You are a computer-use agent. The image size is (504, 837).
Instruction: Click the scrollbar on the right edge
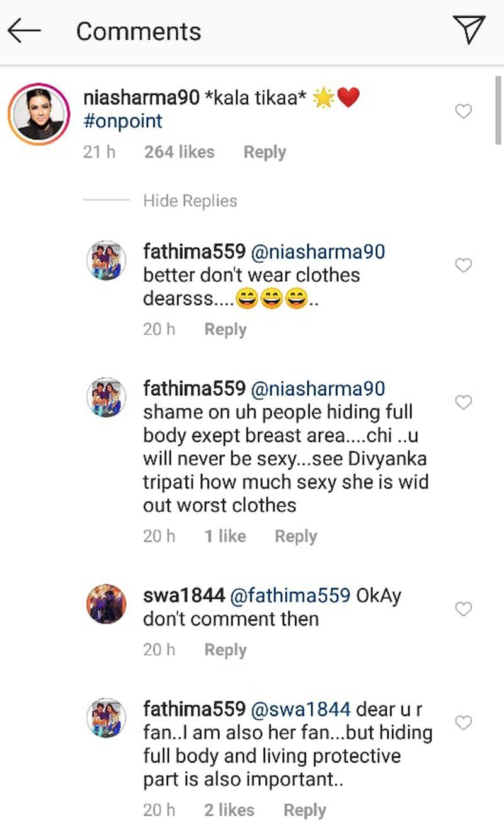point(497,110)
